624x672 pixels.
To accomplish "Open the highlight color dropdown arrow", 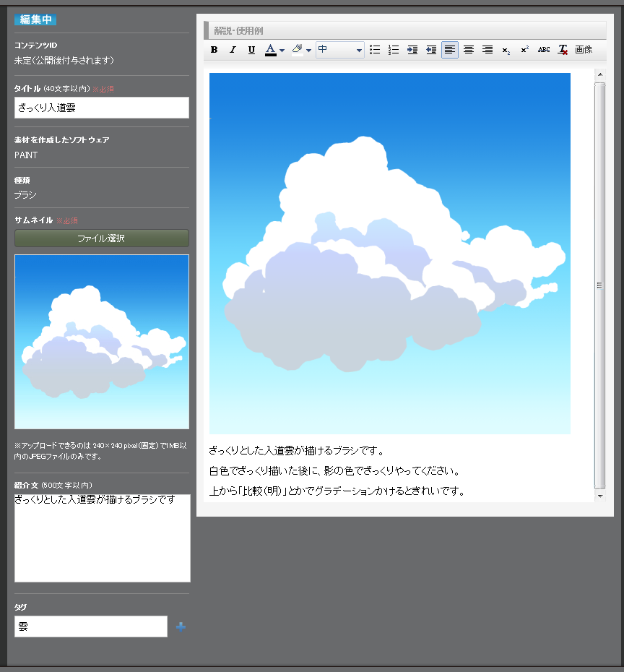I will tap(310, 50).
